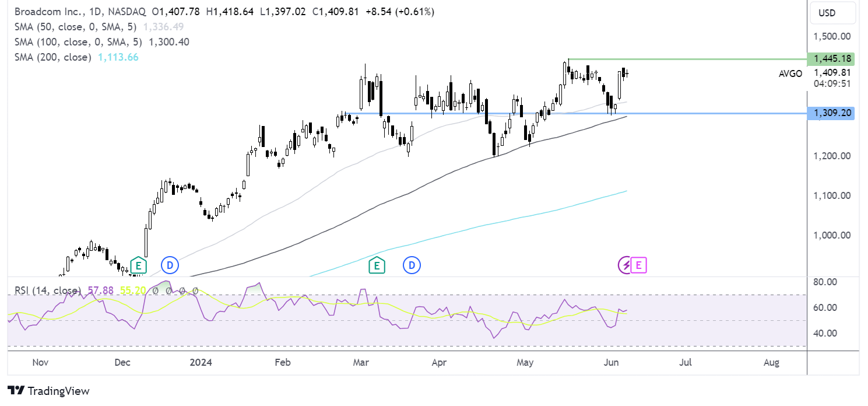This screenshot has width=868, height=406.
Task: Click the RSI value 57.88
Action: [x=102, y=290]
